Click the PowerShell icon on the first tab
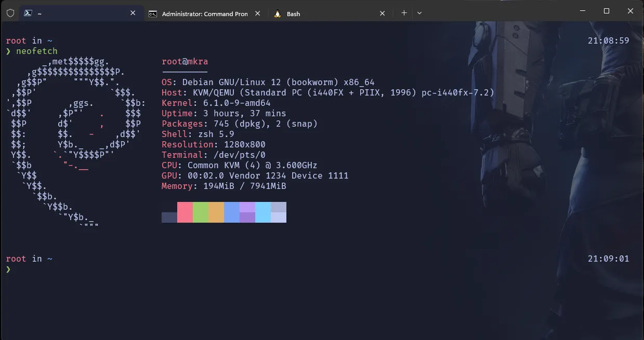 tap(28, 13)
